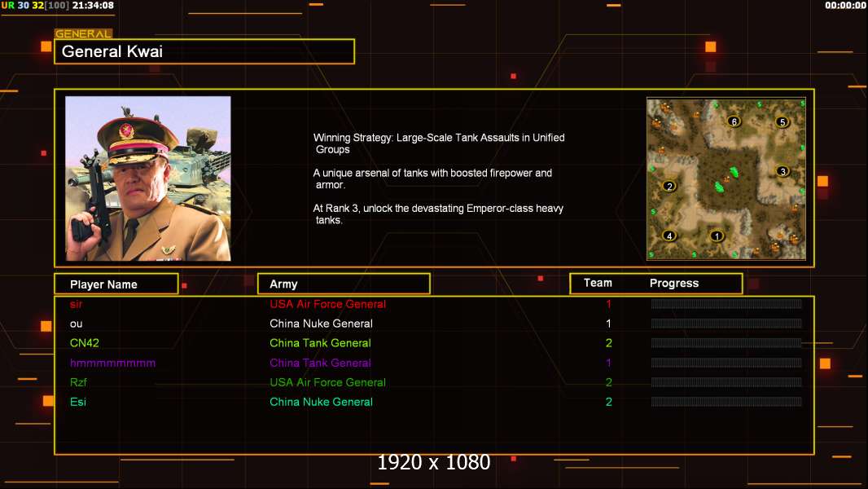This screenshot has width=868, height=489.
Task: Click start position 4 on the minimap
Action: (x=669, y=236)
